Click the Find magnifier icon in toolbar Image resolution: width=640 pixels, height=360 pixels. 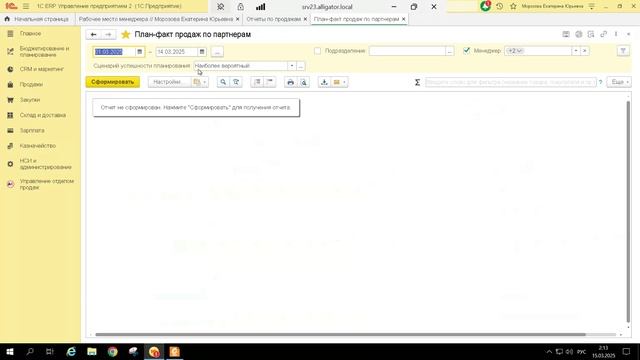click(223, 82)
